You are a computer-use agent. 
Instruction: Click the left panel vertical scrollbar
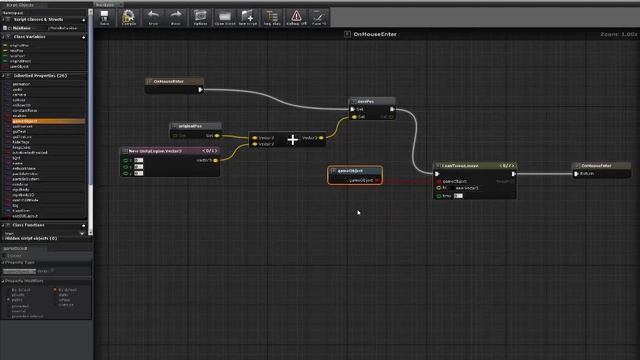click(x=90, y=122)
